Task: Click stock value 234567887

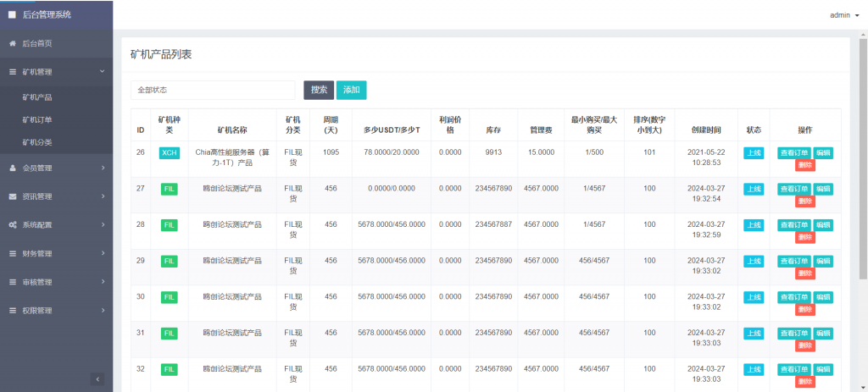Action: (493, 224)
